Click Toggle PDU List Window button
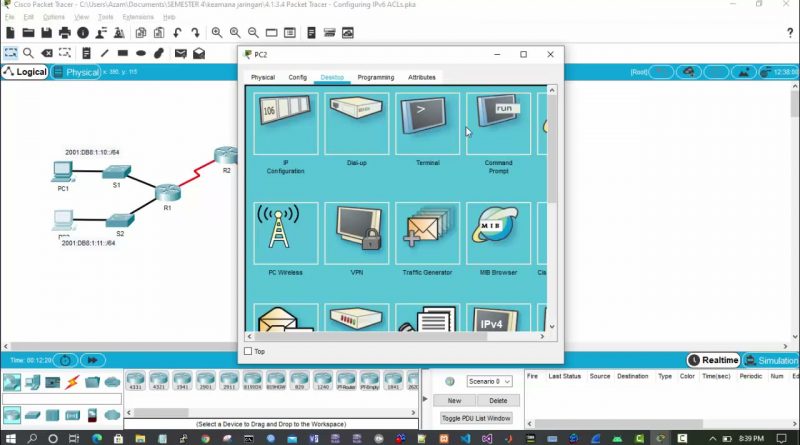 [x=476, y=418]
